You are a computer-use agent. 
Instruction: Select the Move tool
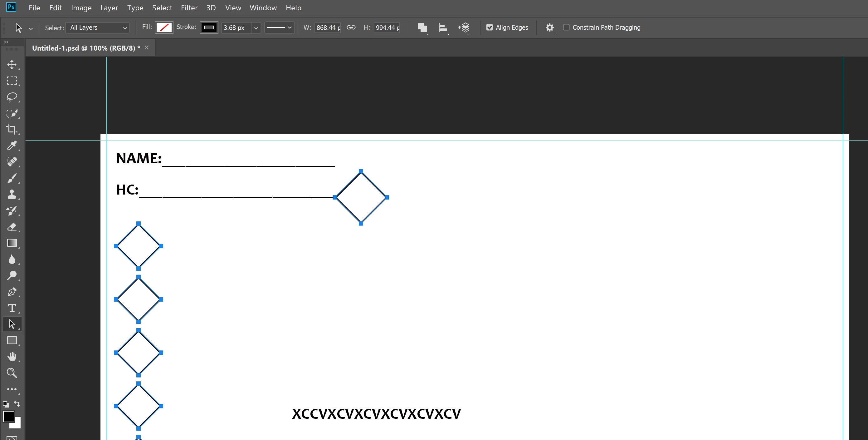[12, 64]
